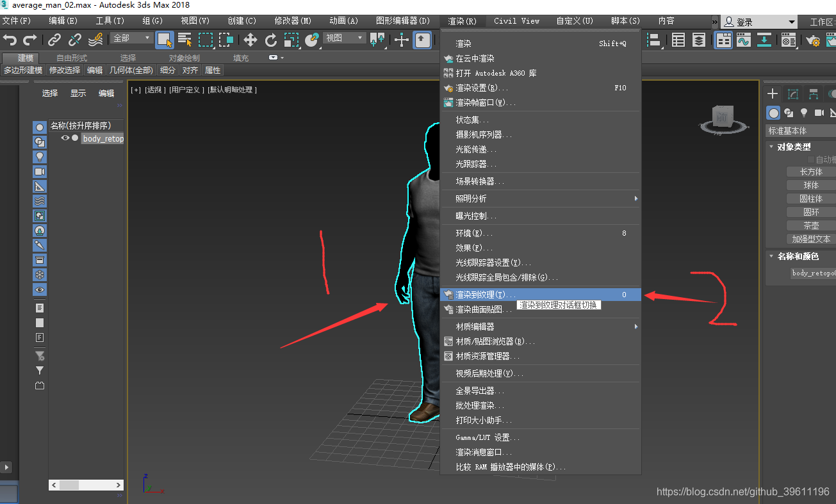Choose 渲染设置(R) menu entry

[541, 88]
